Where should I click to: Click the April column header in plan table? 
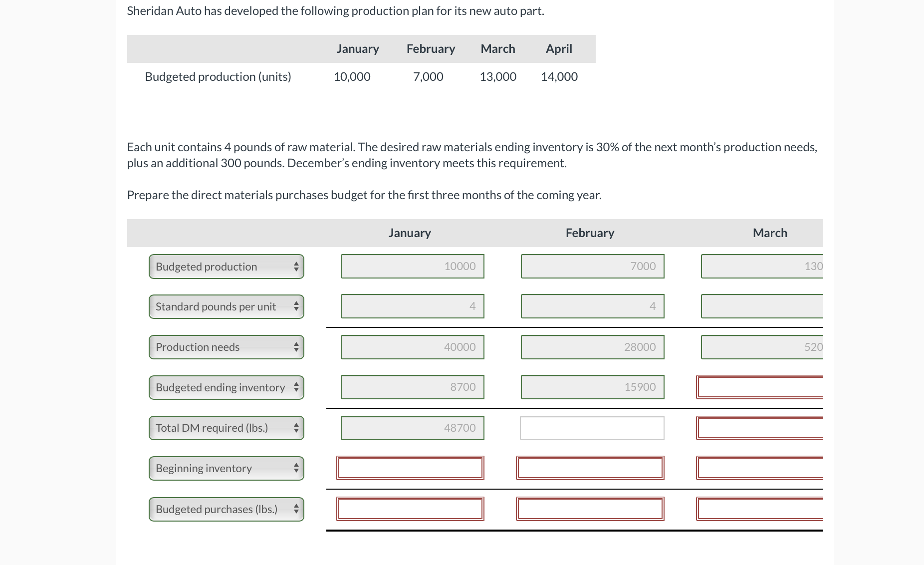559,48
